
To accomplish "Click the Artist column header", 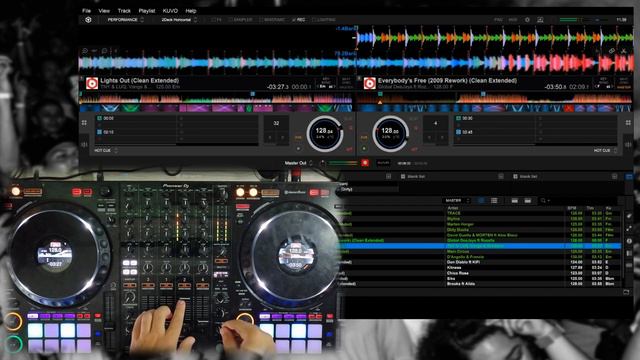I will (x=453, y=208).
